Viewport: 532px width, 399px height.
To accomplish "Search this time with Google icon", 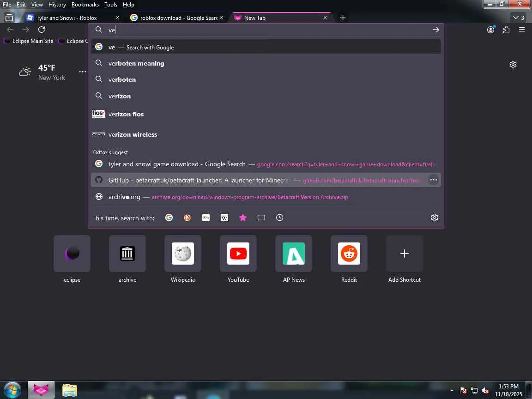I will 169,218.
